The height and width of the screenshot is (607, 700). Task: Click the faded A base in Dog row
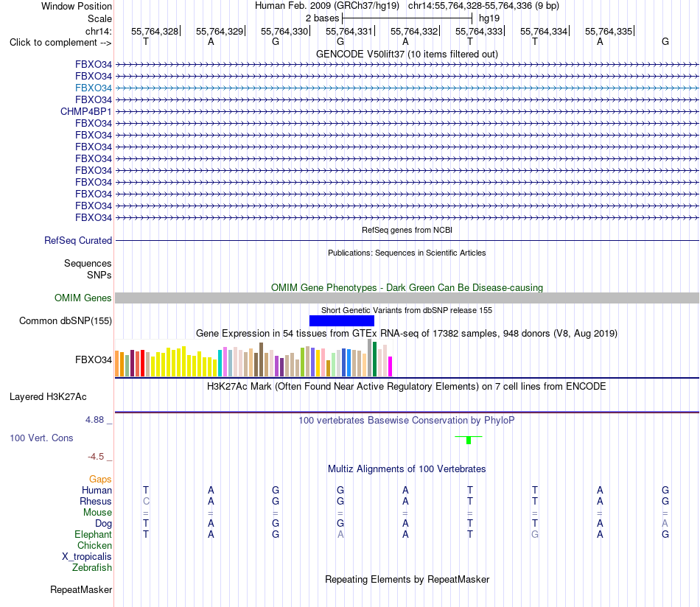point(665,523)
